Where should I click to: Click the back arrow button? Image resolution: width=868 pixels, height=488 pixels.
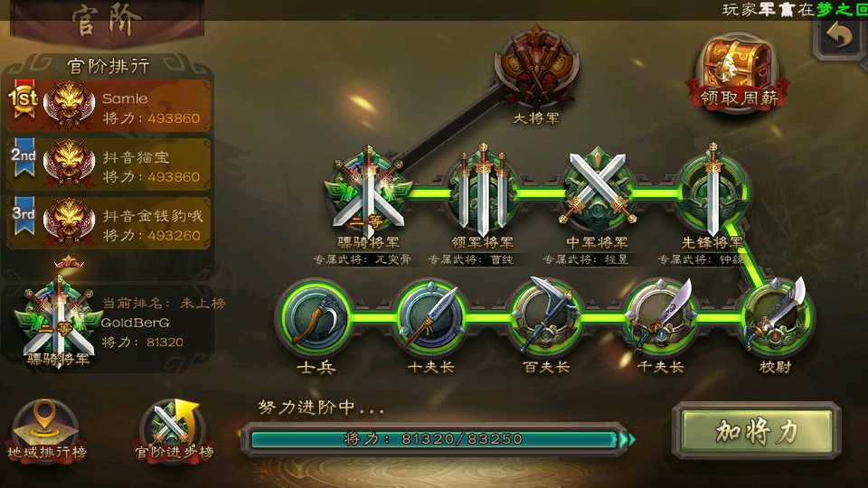[840, 37]
